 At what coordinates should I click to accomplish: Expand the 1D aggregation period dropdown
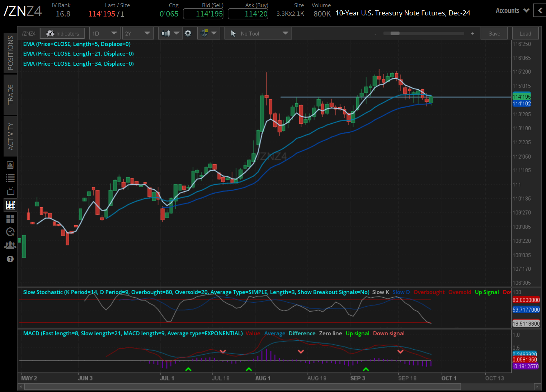(x=104, y=33)
